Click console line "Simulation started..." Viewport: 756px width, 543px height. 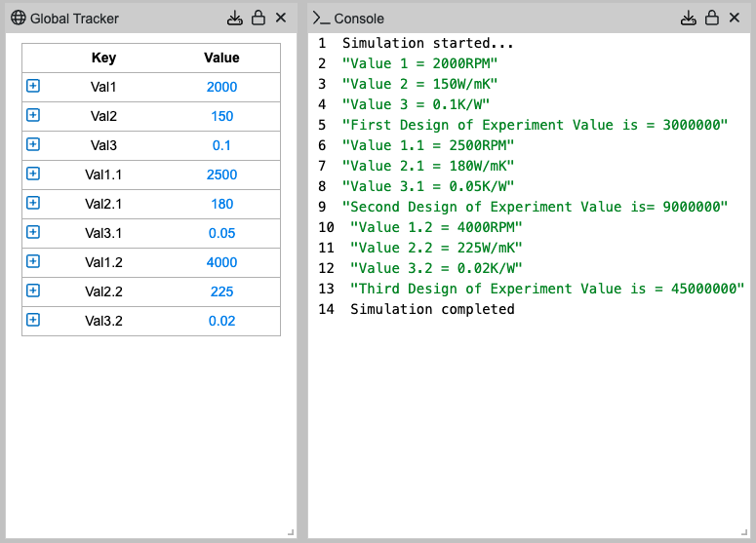(427, 43)
